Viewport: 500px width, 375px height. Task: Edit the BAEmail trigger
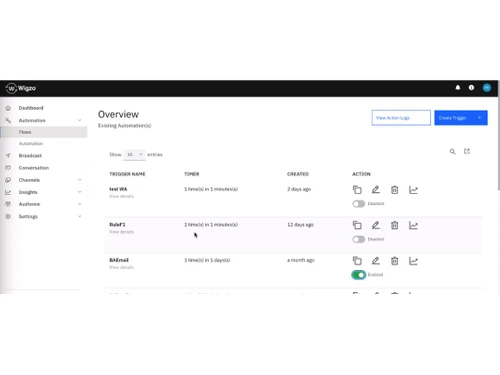pos(376,261)
